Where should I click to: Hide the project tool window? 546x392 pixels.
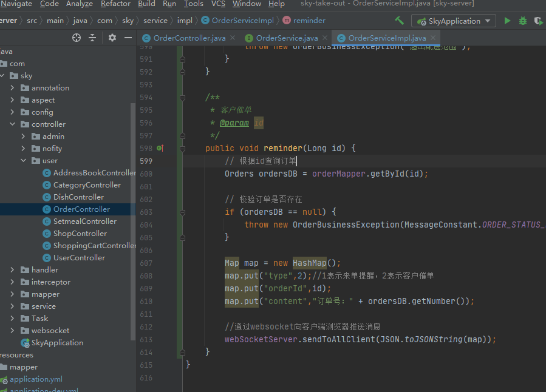pyautogui.click(x=128, y=38)
